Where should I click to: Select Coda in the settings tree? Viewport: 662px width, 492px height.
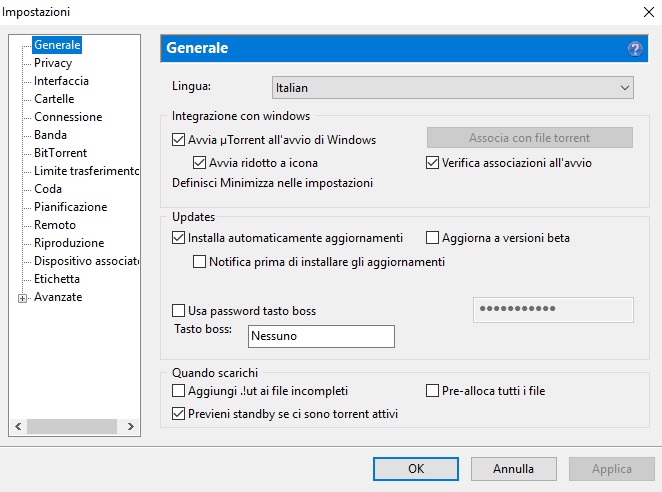(48, 189)
